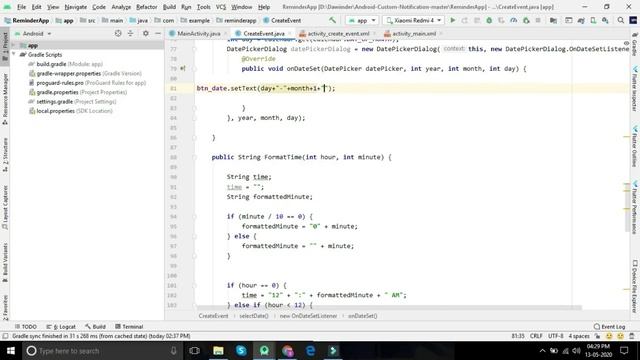
Task: Toggle the read-only lock icon in status bar
Action: (598, 336)
